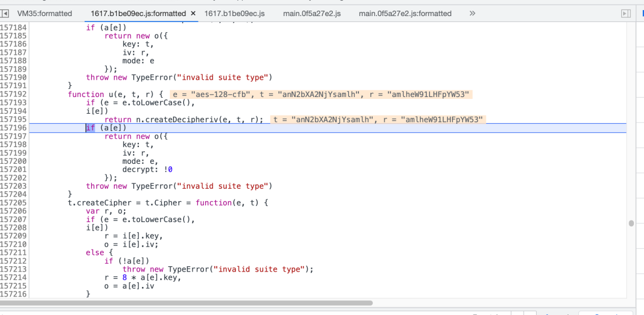Toggle a breakpoint on line number 157190

(14, 77)
